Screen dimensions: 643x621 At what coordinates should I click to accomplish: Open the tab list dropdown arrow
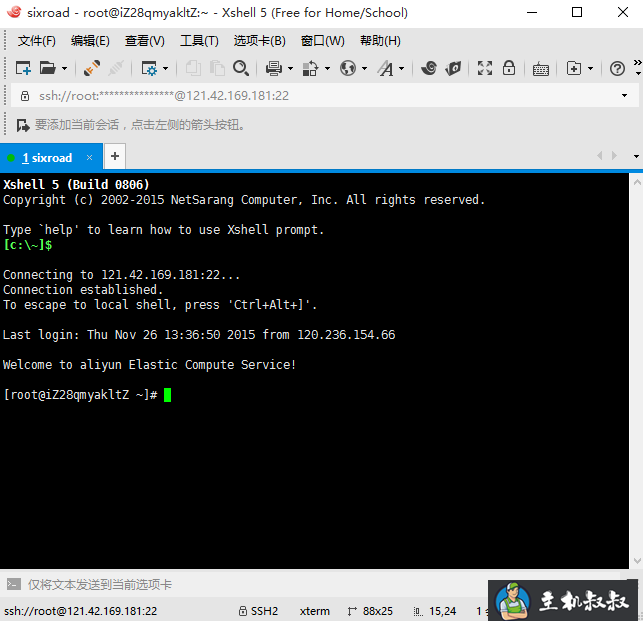[636, 156]
